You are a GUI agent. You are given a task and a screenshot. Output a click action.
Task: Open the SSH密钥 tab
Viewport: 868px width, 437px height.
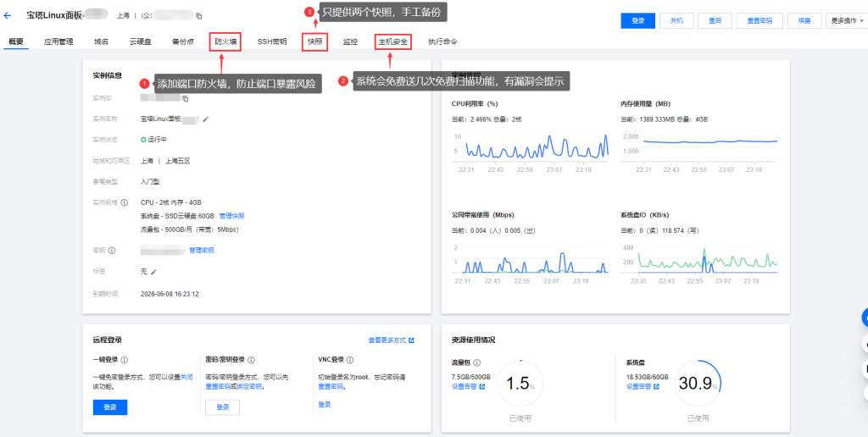click(x=272, y=41)
